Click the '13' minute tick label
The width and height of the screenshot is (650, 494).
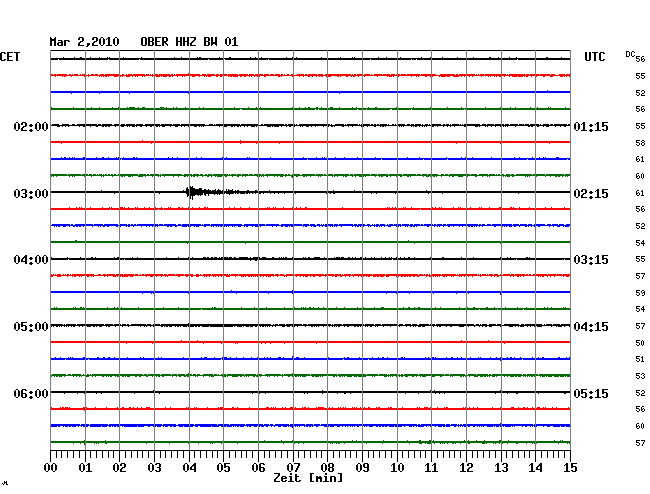point(501,468)
